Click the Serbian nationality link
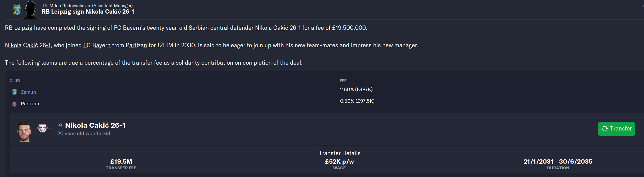The height and width of the screenshot is (177, 644). (198, 28)
